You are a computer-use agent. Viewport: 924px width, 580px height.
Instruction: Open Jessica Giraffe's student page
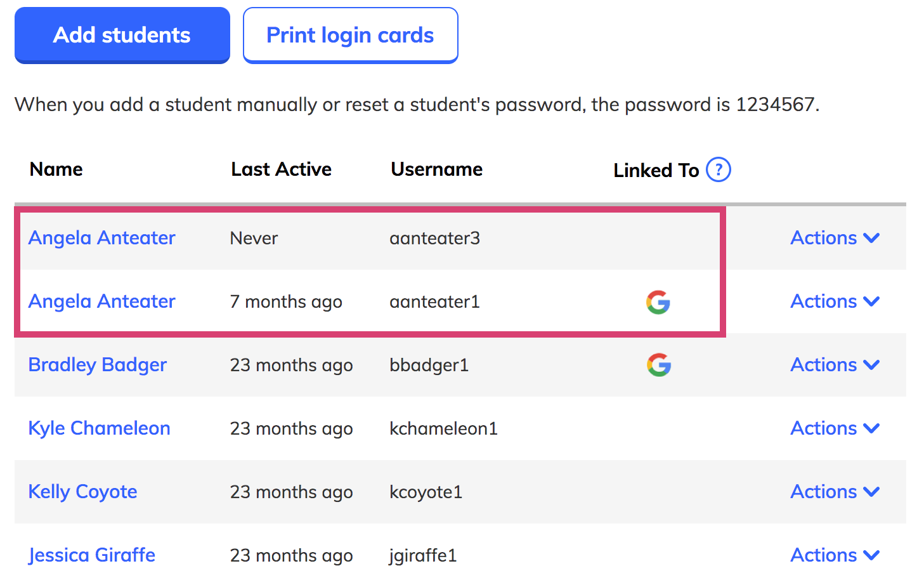click(x=92, y=555)
